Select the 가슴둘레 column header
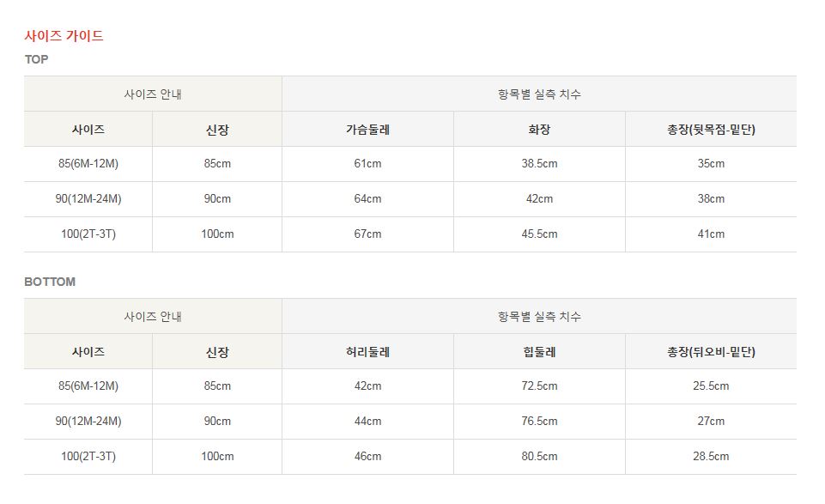Viewport: 825px width, 504px height. (367, 130)
